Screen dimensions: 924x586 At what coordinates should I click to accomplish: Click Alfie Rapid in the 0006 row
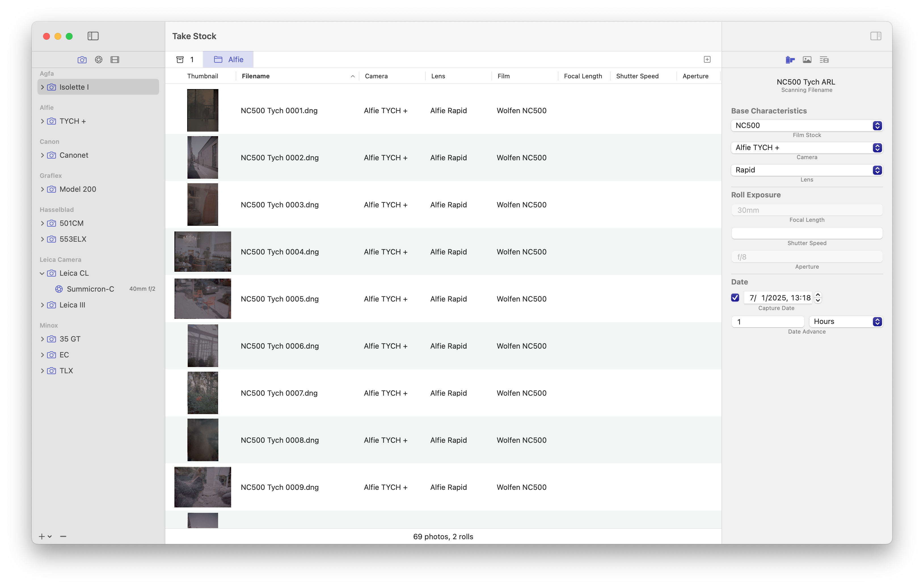449,346
